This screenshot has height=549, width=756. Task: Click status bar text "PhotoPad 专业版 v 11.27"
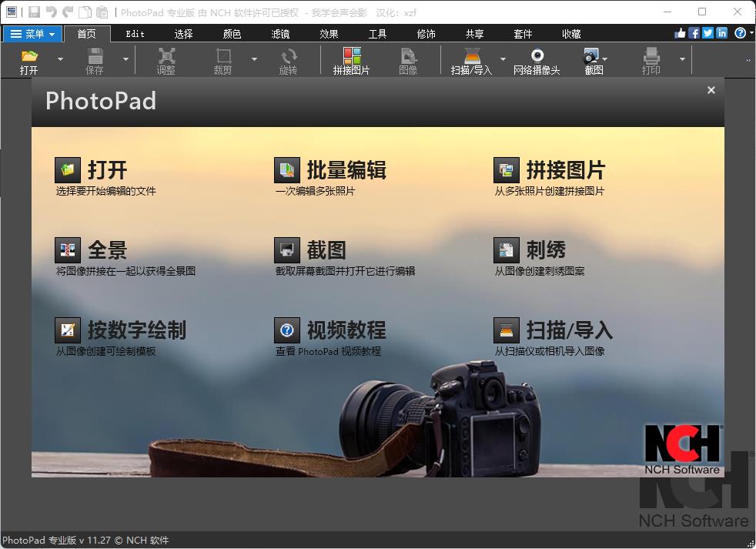pos(57,541)
